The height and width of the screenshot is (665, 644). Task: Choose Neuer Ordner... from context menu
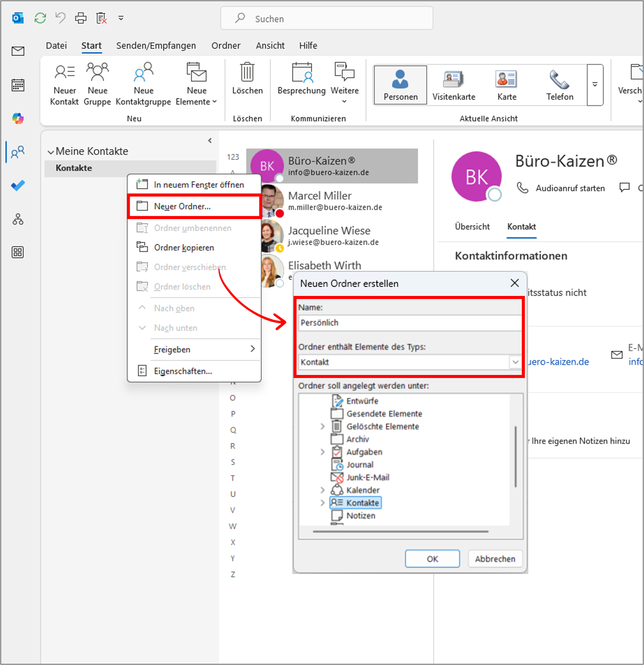coord(182,207)
